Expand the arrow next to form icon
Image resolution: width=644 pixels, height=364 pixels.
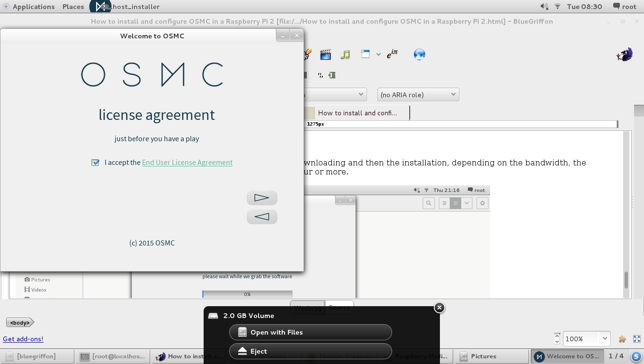point(378,55)
